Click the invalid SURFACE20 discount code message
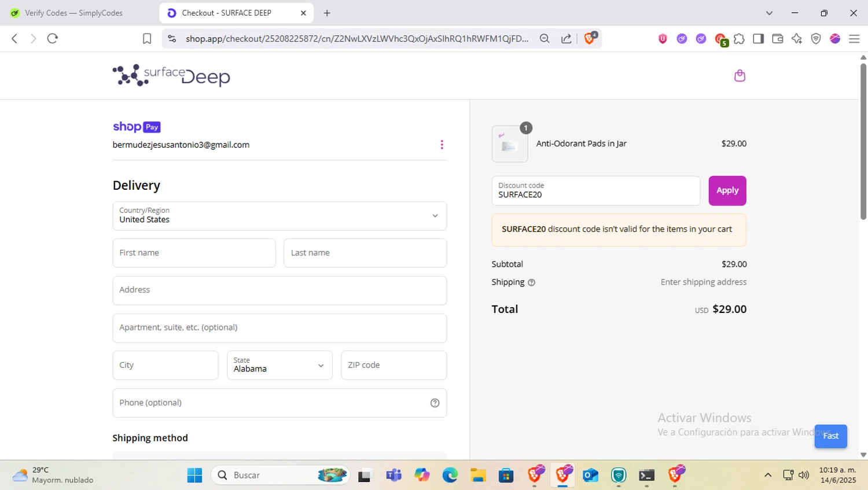This screenshot has width=868, height=490. point(619,230)
